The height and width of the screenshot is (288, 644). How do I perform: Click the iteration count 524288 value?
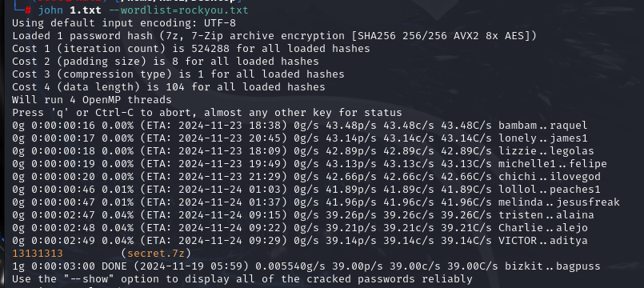[210, 49]
